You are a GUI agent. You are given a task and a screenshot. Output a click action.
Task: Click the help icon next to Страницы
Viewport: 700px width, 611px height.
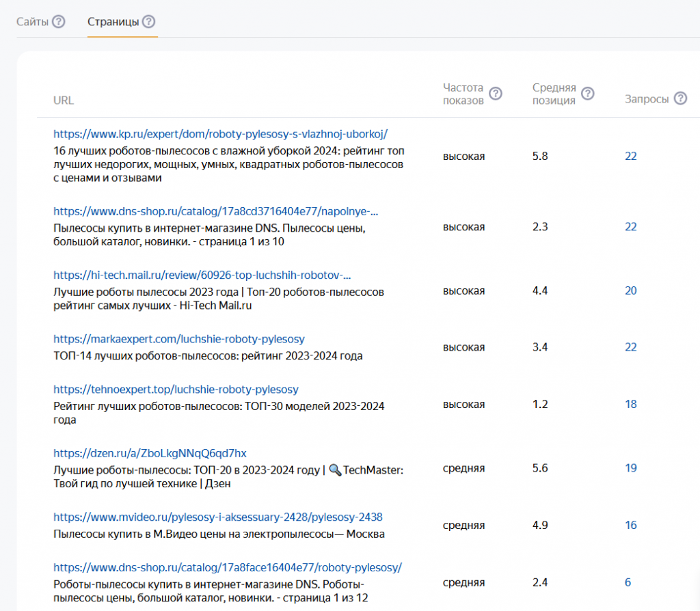click(148, 21)
